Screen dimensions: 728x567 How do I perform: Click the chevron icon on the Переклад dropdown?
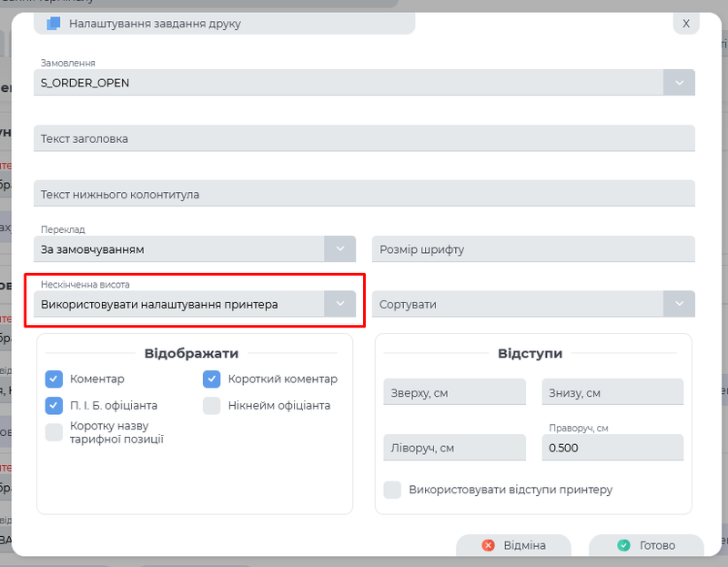339,248
